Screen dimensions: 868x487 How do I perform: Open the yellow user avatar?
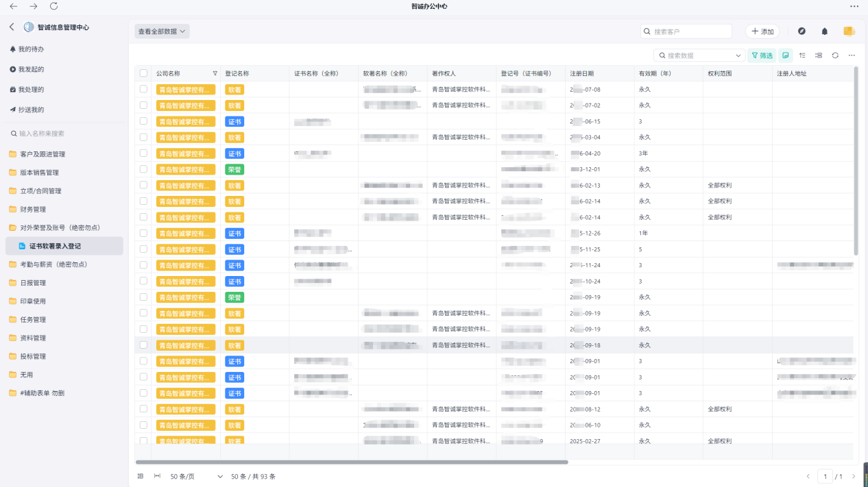pyautogui.click(x=849, y=32)
